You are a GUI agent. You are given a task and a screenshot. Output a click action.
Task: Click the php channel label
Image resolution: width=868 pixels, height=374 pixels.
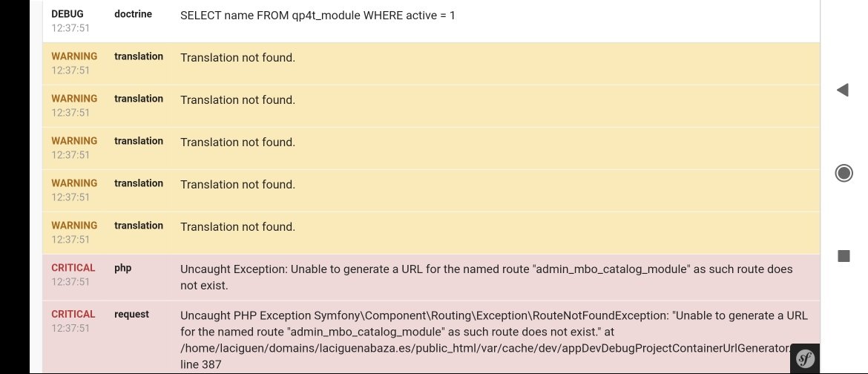[x=123, y=268]
